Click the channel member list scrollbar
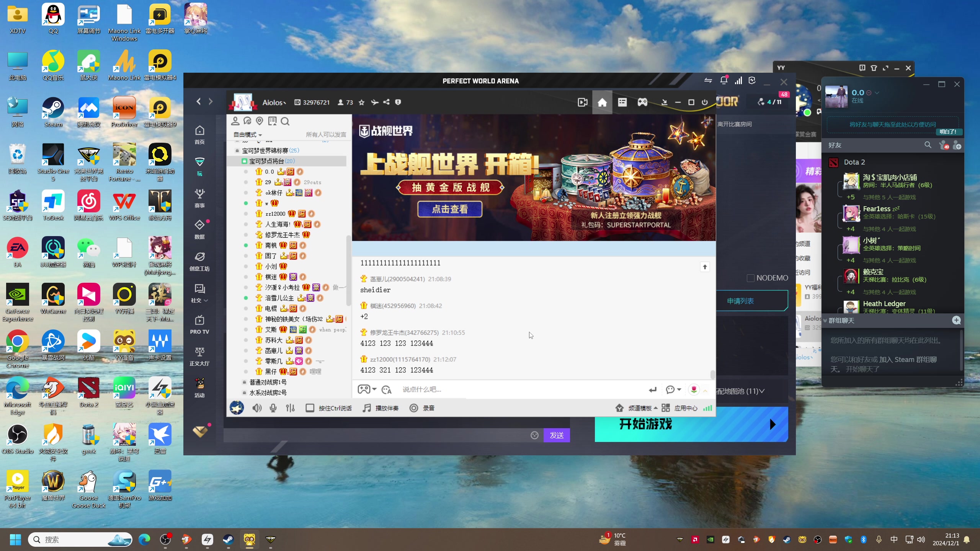 coord(348,271)
